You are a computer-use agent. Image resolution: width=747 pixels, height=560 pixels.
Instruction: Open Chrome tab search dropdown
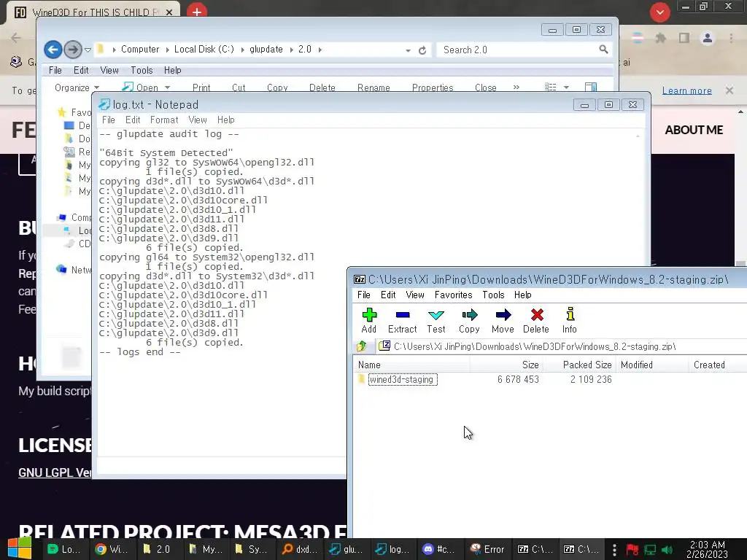tap(659, 12)
